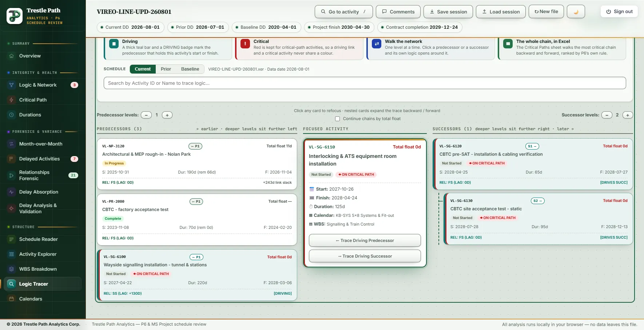Collapse S1 badge on VL-SG-6120 card
644x330 pixels.
(x=532, y=146)
